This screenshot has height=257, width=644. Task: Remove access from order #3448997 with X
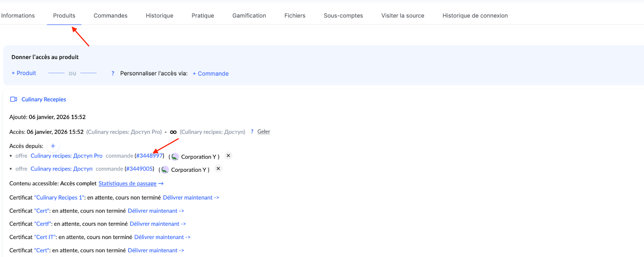pyautogui.click(x=228, y=156)
